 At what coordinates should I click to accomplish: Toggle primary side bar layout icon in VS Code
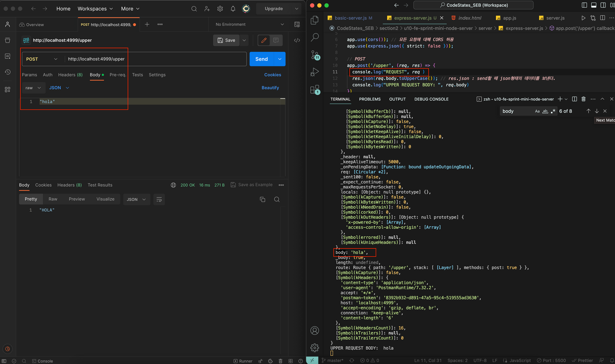[584, 5]
